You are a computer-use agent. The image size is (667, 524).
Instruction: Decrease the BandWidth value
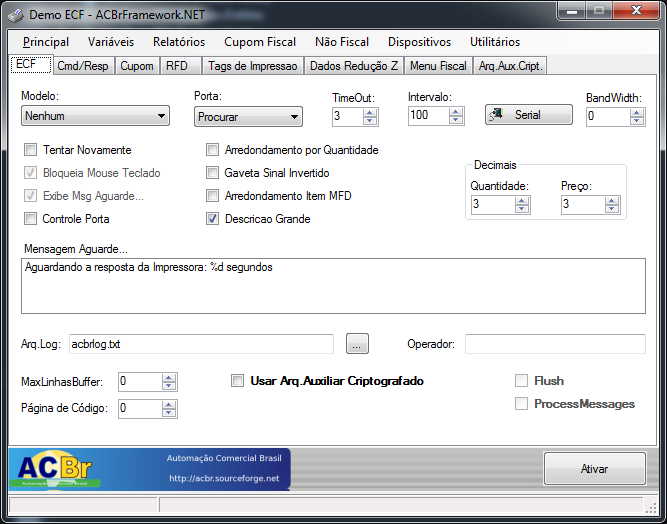click(637, 121)
